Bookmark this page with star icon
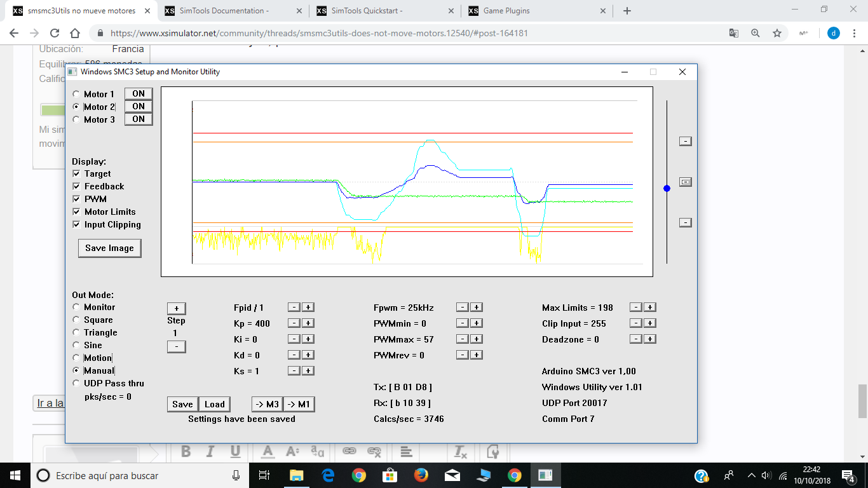This screenshot has width=868, height=488. [776, 34]
